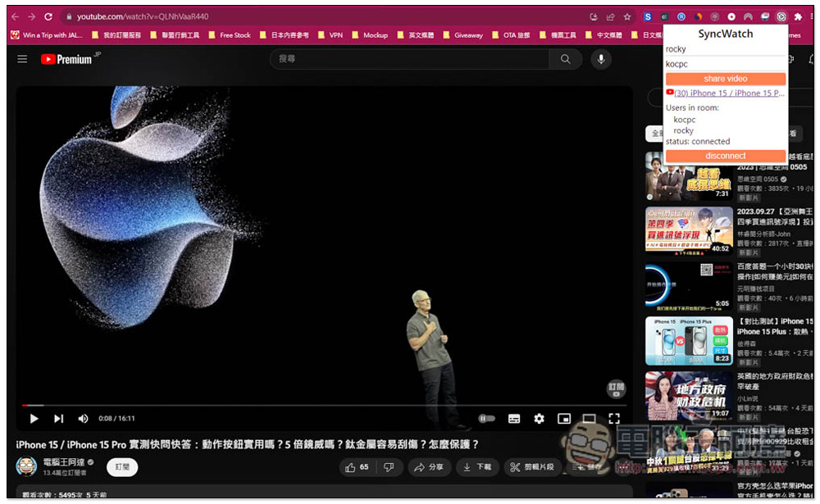Mute the video volume speaker icon
The image size is (820, 504).
83,419
